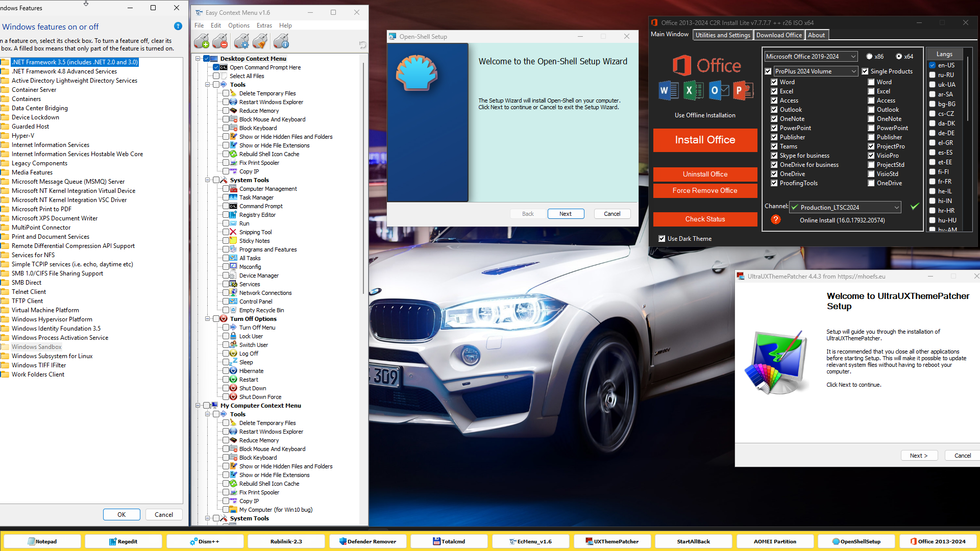
Task: Open the Production_LTSC2024 channel dropdown
Action: click(845, 207)
